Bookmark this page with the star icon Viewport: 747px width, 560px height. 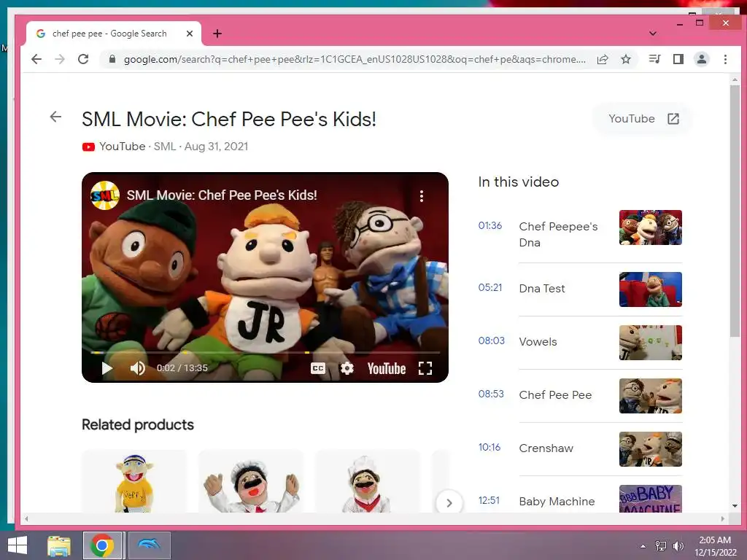tap(626, 59)
